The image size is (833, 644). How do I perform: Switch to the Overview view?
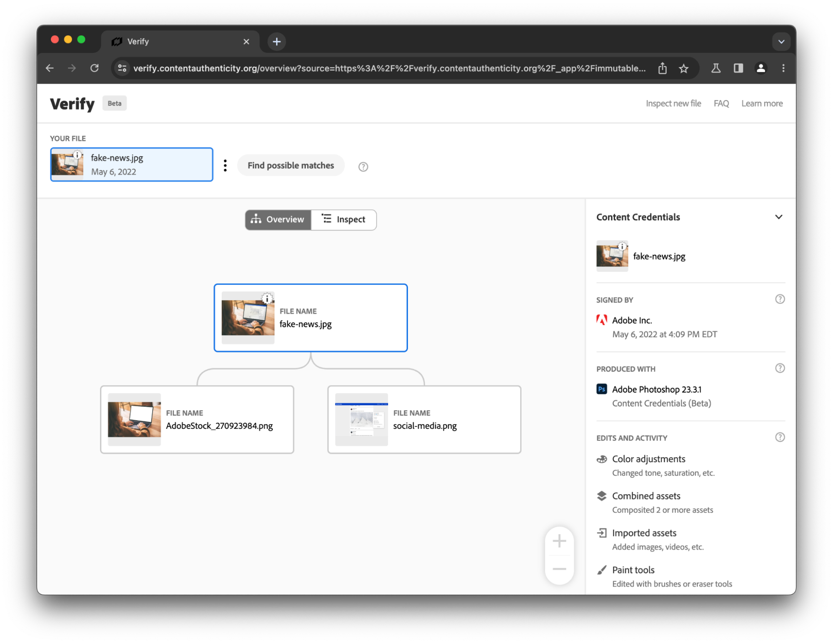pos(278,220)
